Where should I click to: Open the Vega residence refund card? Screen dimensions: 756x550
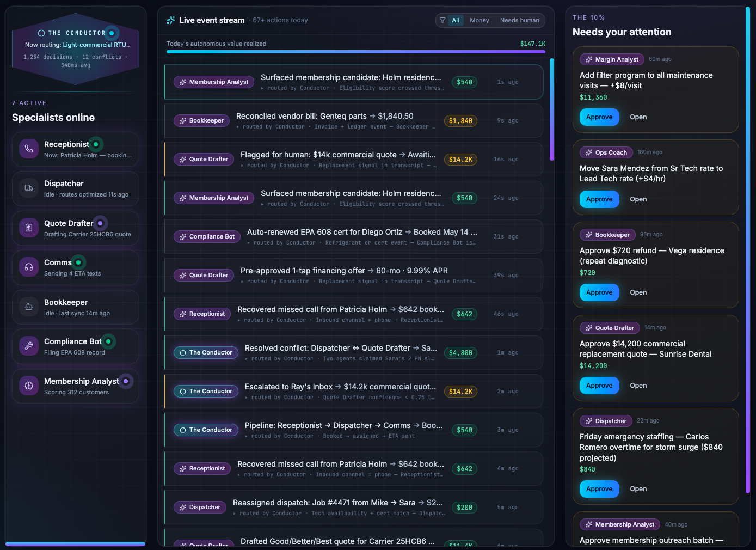638,292
